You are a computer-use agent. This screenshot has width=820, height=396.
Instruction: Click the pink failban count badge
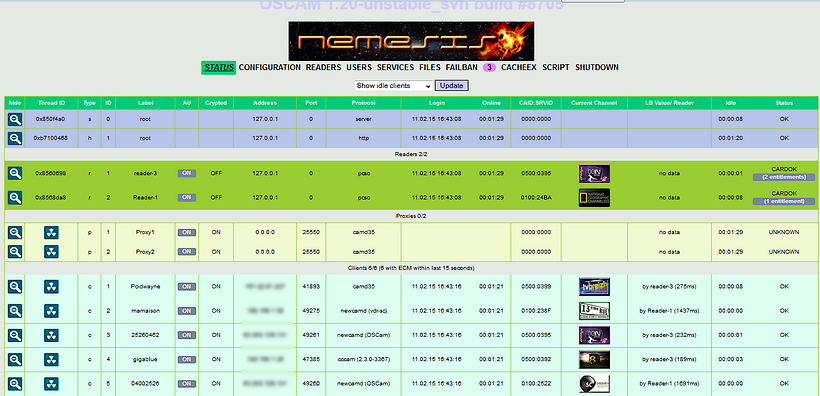point(489,67)
